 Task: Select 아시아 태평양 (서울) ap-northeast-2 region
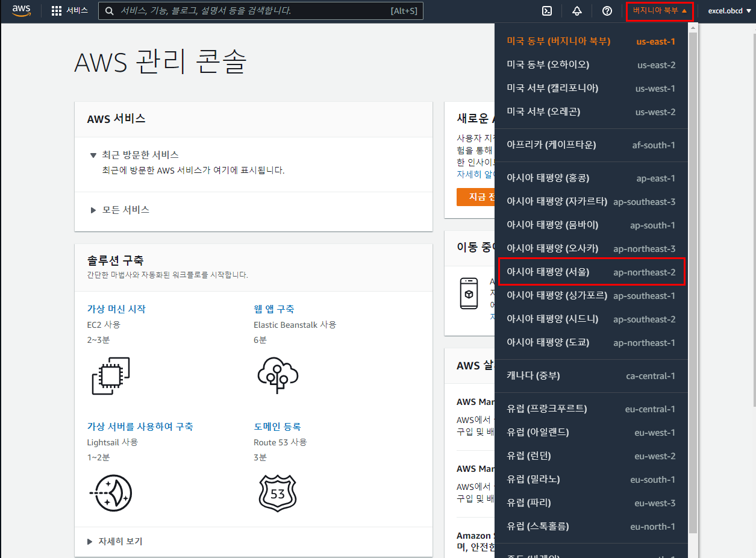click(591, 272)
